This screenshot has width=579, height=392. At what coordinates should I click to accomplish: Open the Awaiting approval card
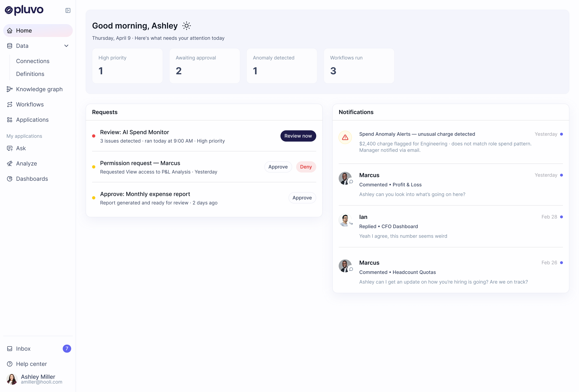[204, 66]
